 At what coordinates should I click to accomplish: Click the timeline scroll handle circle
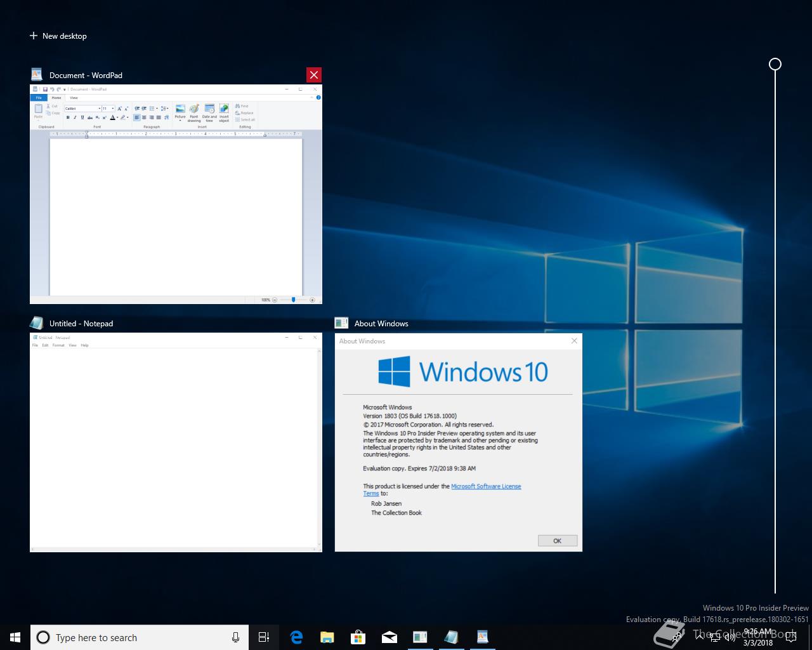pos(775,64)
